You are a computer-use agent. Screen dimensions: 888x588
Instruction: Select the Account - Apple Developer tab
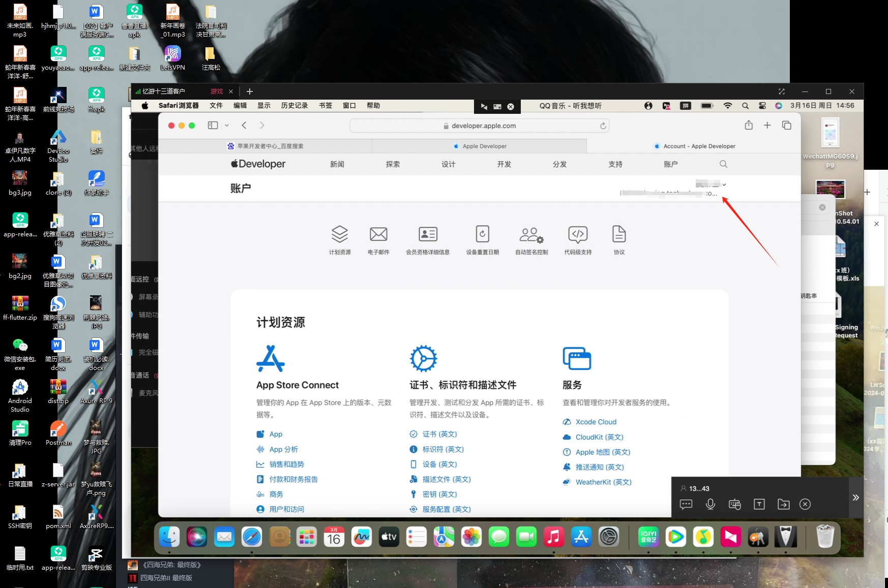tap(694, 146)
